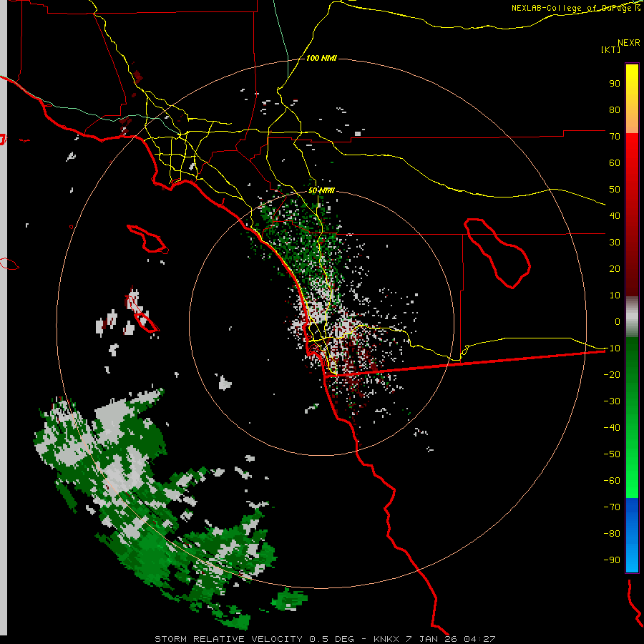Click the positive 80 knot scale label
The image size is (644, 644).
point(615,110)
